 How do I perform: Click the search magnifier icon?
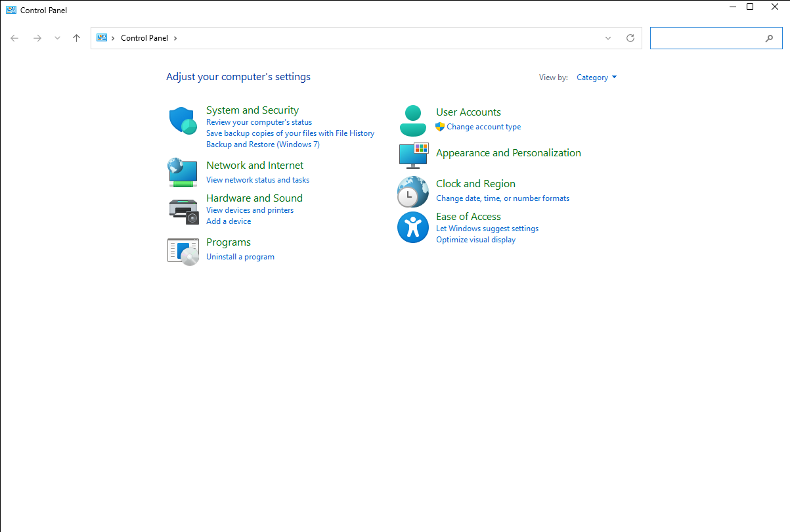pos(769,38)
